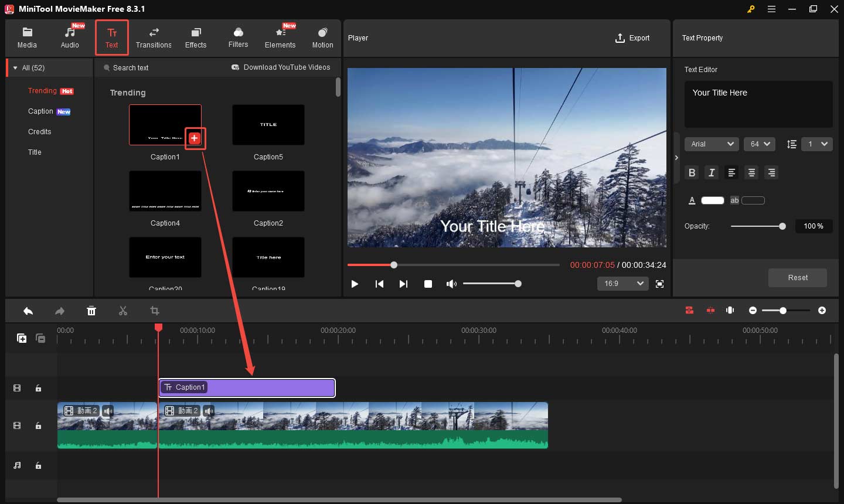Click the crop tool icon
This screenshot has height=504, width=844.
point(155,311)
